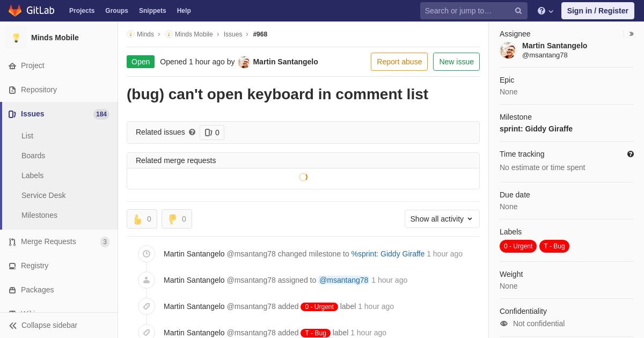Image resolution: width=644 pixels, height=338 pixels.
Task: Click the Issues icon in sidebar
Action: pos(12,114)
